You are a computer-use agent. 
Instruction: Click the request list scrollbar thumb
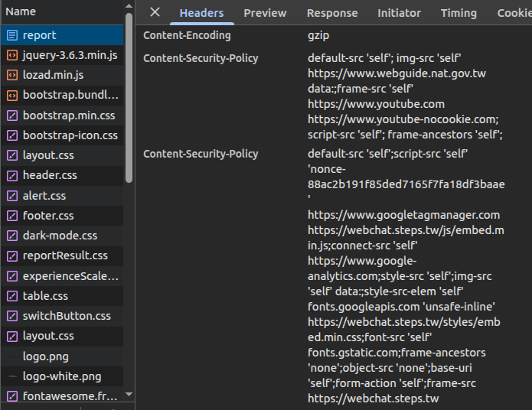coord(129,98)
